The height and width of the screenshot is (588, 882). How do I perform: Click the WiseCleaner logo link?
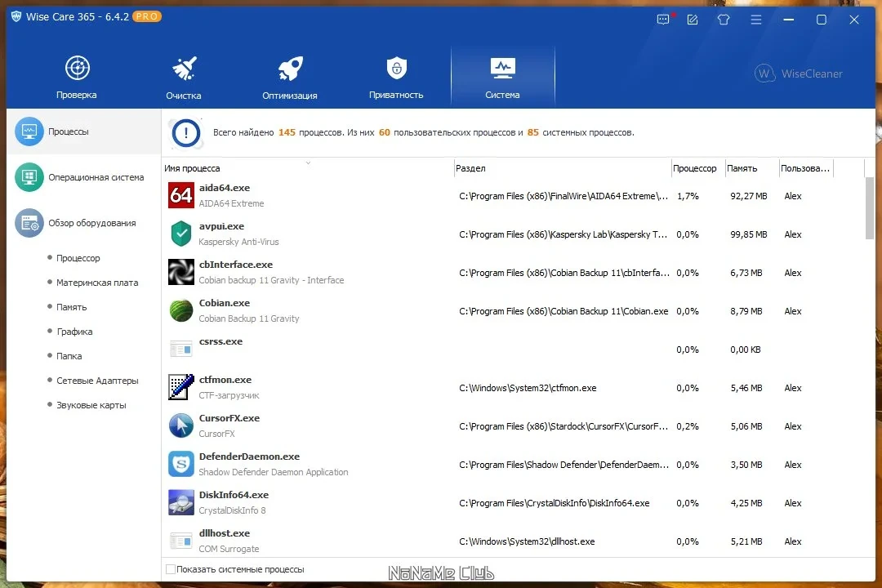pyautogui.click(x=798, y=73)
